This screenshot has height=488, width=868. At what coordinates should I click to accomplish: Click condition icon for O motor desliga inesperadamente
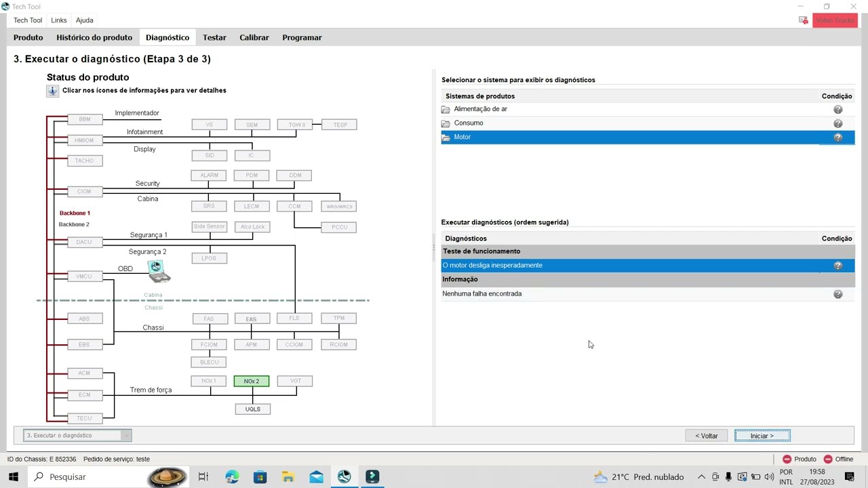coord(838,266)
